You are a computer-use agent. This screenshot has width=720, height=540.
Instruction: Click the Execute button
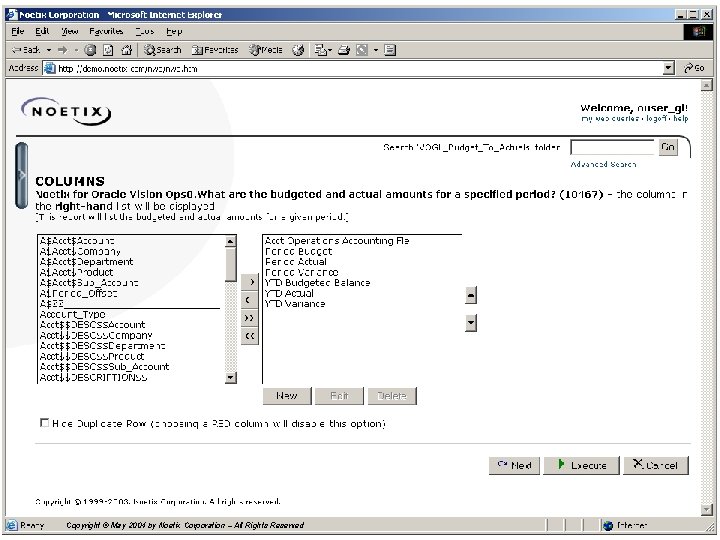582,466
